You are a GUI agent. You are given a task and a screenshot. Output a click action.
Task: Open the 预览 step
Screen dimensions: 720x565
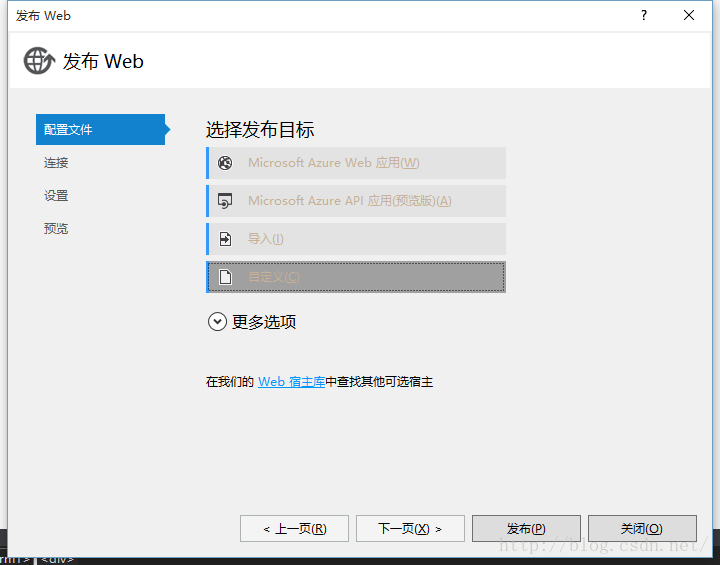click(56, 229)
